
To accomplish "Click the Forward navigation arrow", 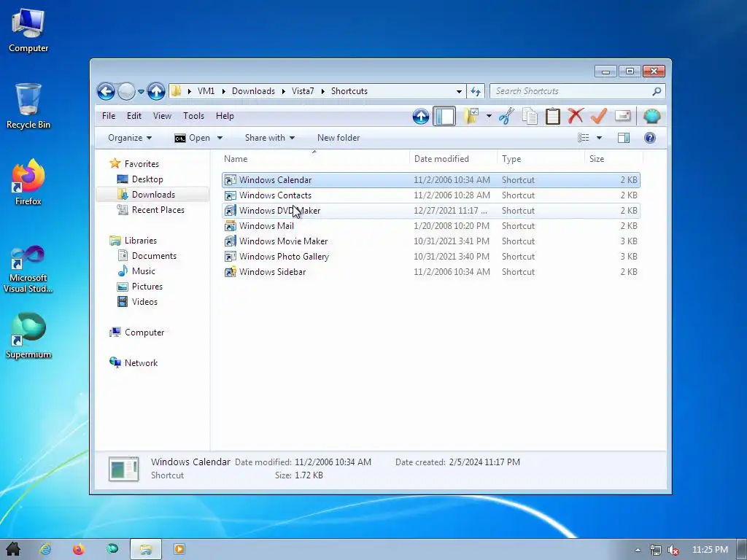I will [x=126, y=91].
